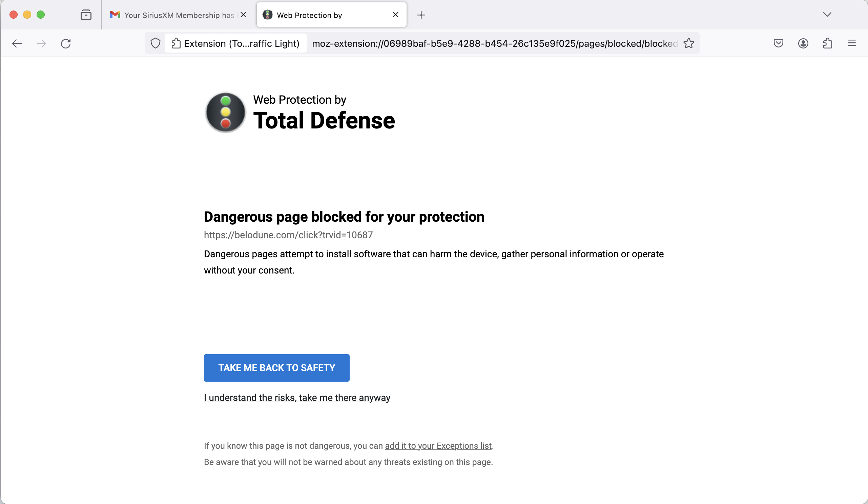868x504 pixels.
Task: Click I understand the risks link
Action: pyautogui.click(x=297, y=397)
